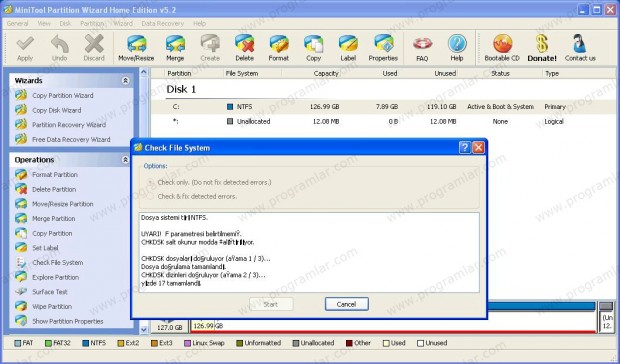620x364 pixels.
Task: Open the Help menu
Action: (200, 24)
